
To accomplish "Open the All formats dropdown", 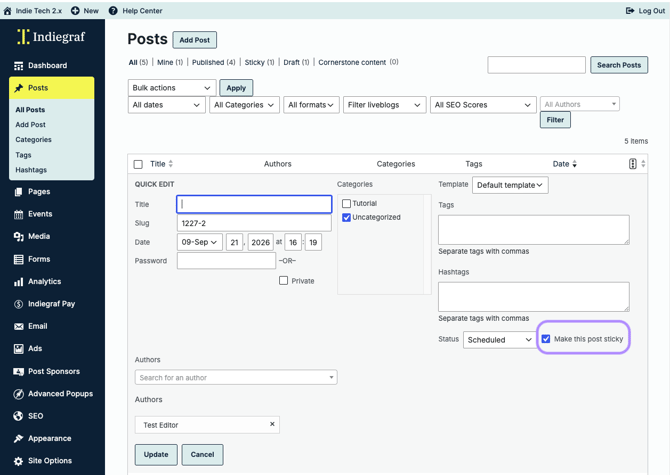I will point(311,105).
